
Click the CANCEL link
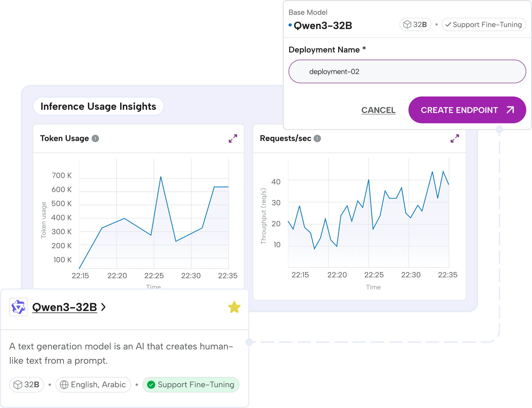coord(378,110)
